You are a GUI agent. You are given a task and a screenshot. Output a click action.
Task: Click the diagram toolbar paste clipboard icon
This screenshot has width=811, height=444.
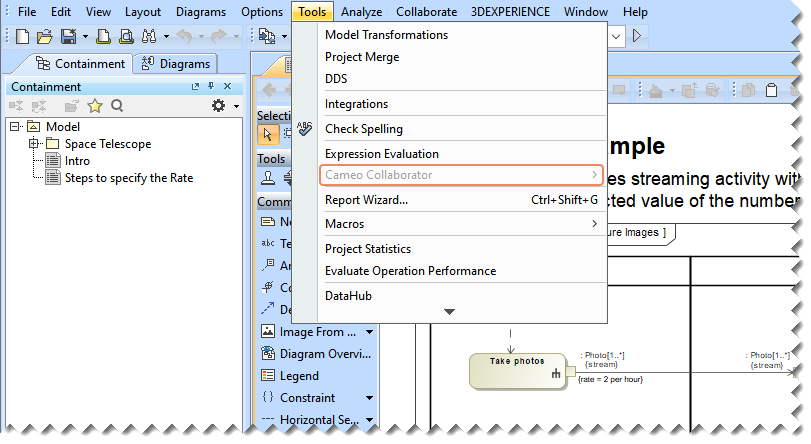[x=771, y=90]
